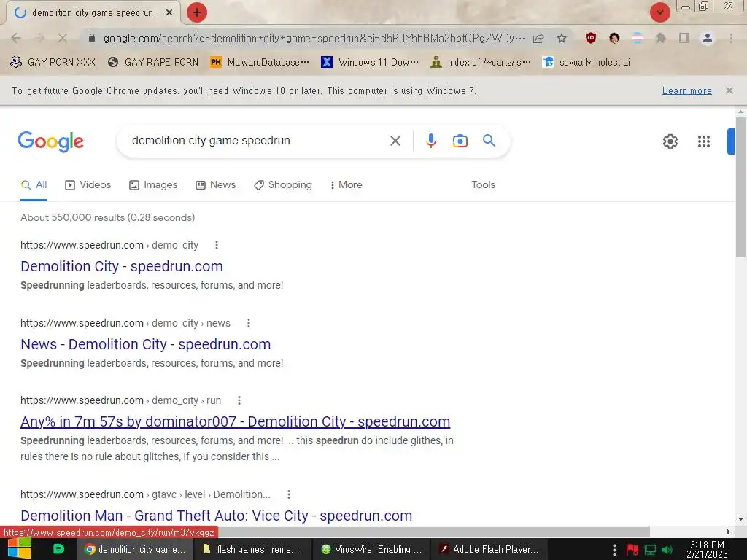Open the search Tools options

(484, 184)
